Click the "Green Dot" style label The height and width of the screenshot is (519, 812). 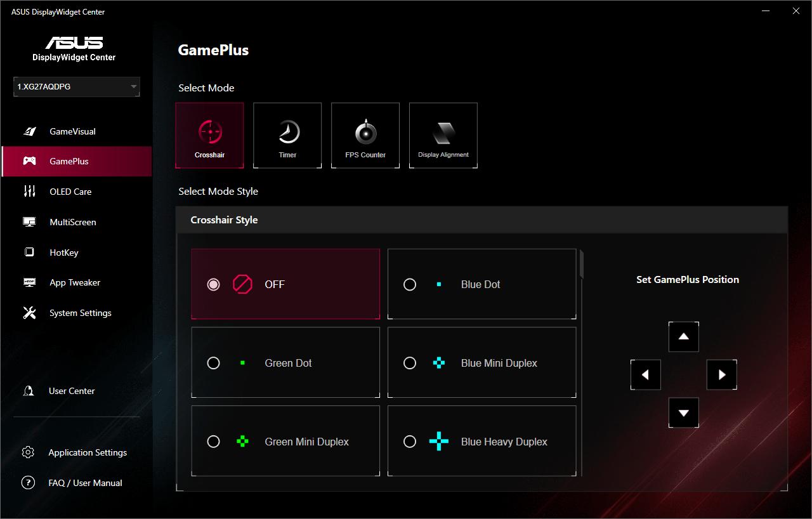288,363
